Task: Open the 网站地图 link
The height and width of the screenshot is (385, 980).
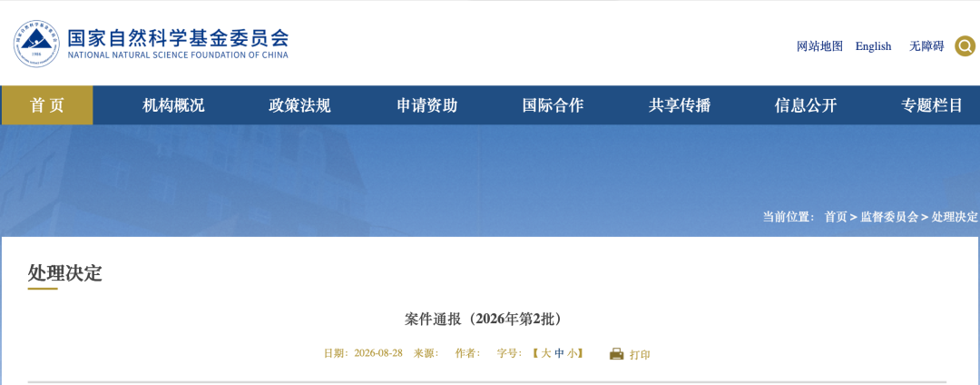Action: tap(820, 46)
